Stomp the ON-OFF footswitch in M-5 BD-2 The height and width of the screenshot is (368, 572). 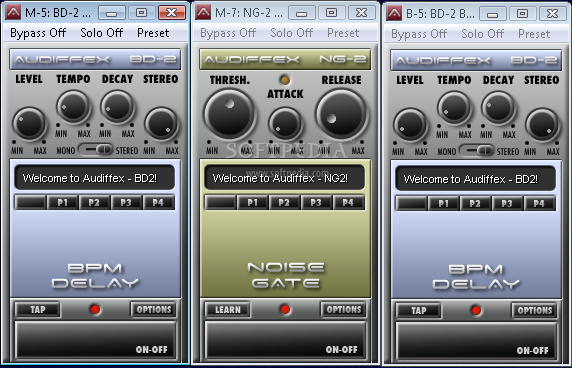click(x=95, y=340)
